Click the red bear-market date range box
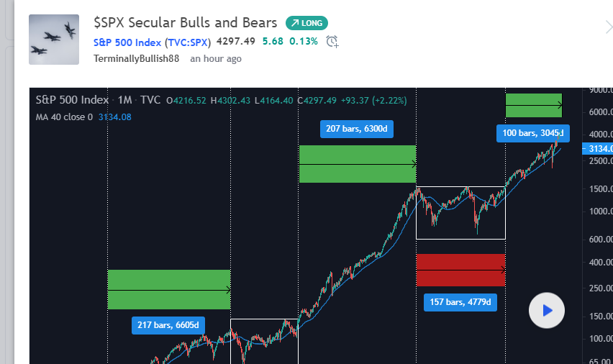613x364 pixels. coord(460,270)
